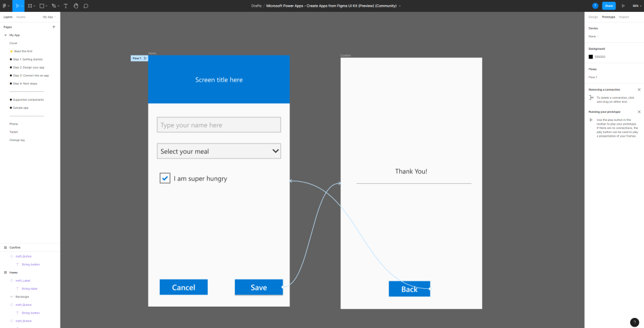This screenshot has width=644, height=328.
Task: Click the 'Type your name here' field
Action: click(x=218, y=125)
